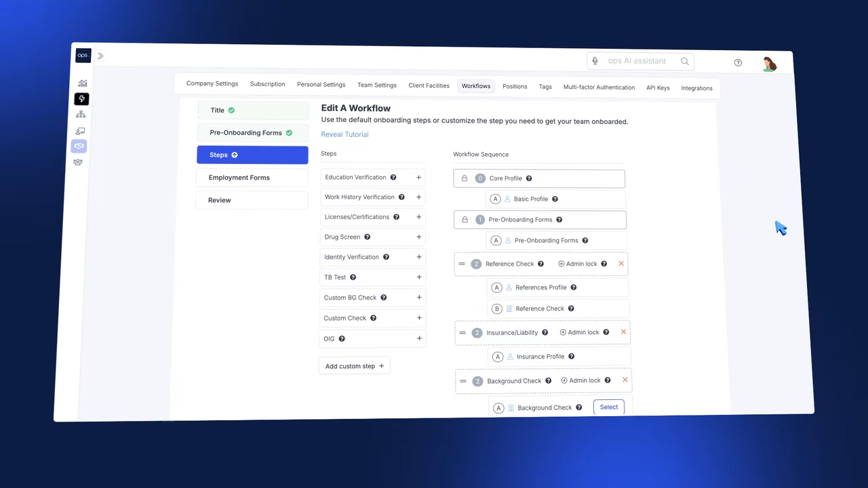Click the ops logo icon

coord(83,56)
